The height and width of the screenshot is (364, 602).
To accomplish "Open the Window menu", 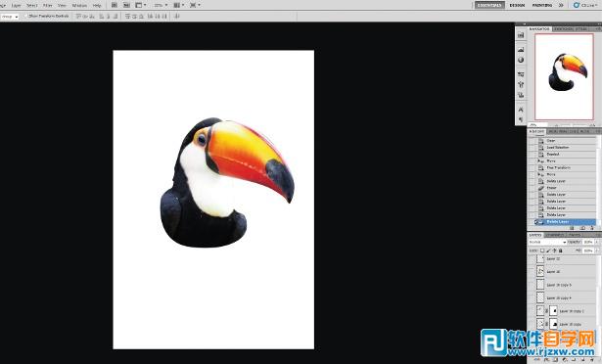I will (x=79, y=5).
